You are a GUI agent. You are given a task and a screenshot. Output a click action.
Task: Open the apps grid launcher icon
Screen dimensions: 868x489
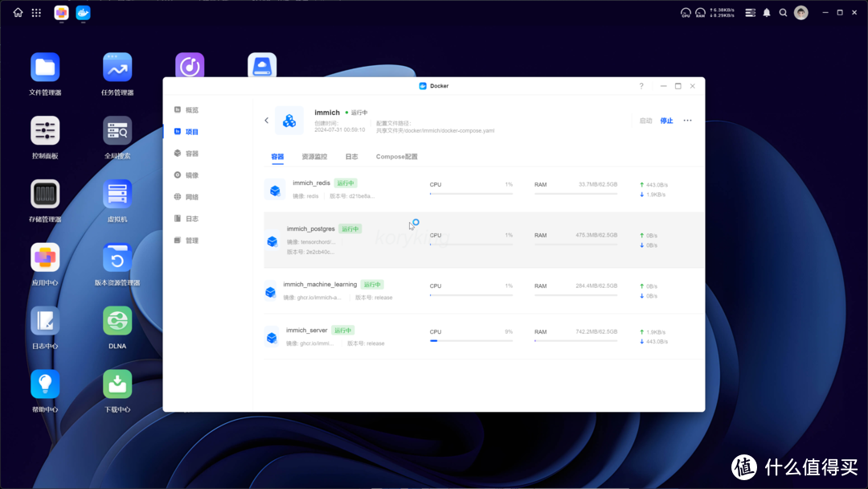point(36,12)
